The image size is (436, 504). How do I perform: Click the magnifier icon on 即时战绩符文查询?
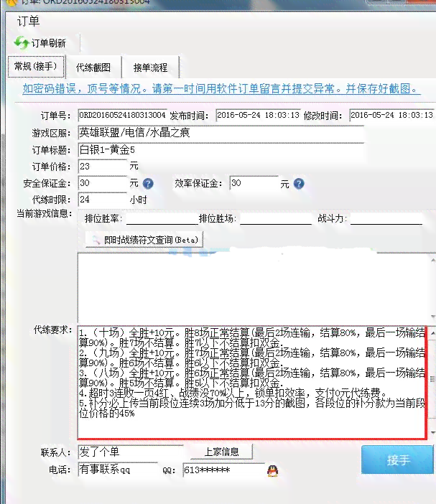[96, 240]
